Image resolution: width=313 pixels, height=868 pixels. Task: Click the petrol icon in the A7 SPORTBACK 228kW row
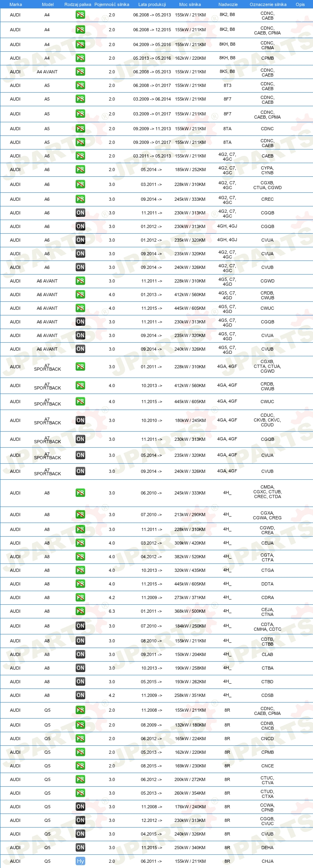(x=80, y=367)
